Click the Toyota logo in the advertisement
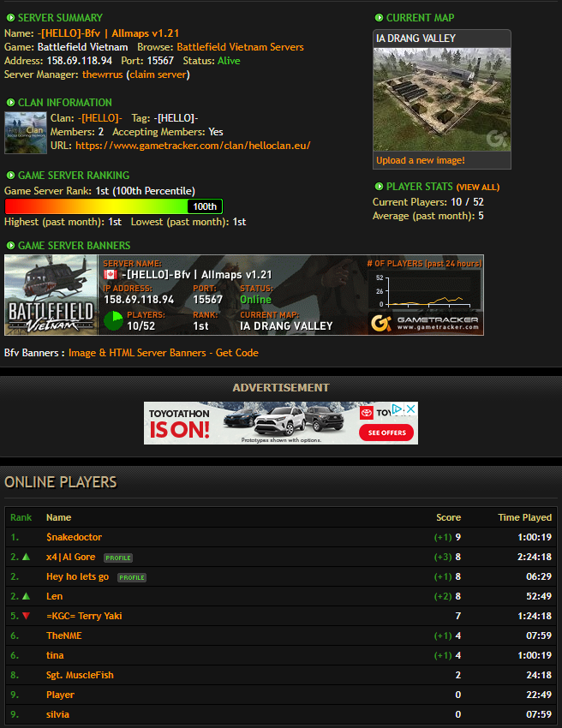562x728 pixels. [x=367, y=413]
